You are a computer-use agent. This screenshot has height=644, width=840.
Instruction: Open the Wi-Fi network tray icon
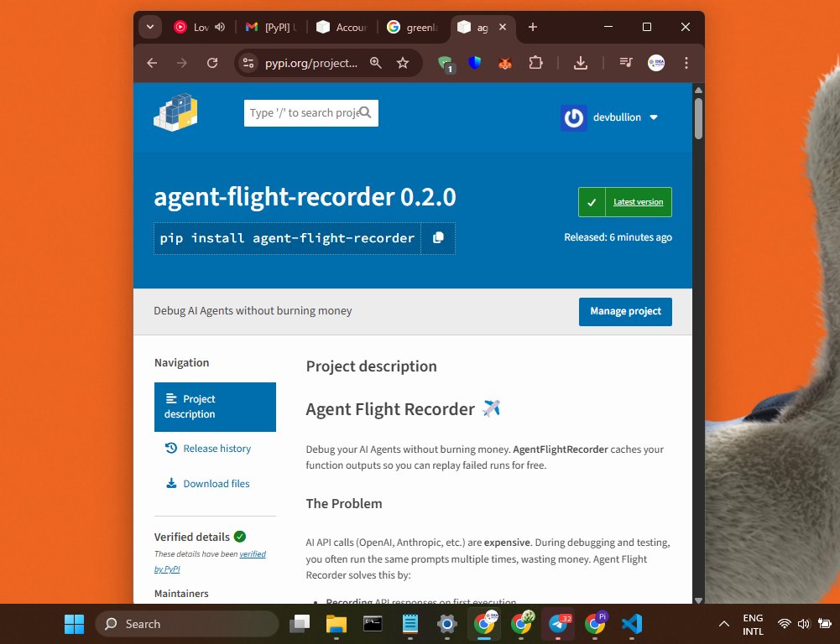tap(785, 624)
